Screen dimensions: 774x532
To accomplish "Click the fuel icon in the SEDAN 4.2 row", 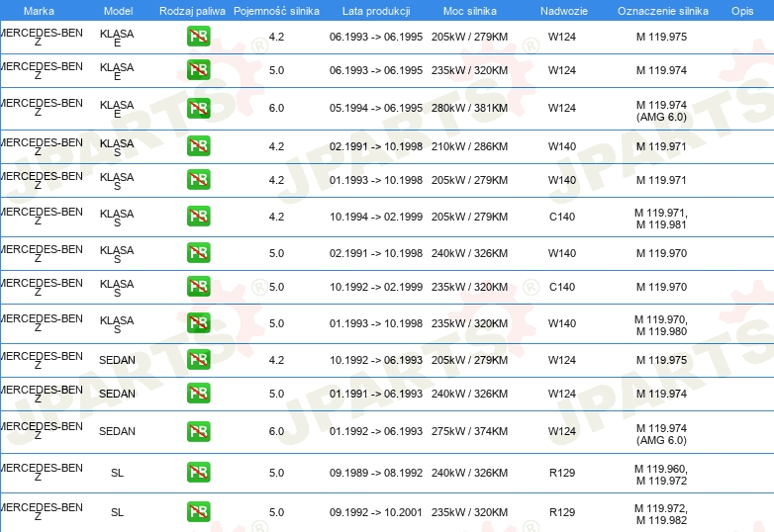I will 198,359.
